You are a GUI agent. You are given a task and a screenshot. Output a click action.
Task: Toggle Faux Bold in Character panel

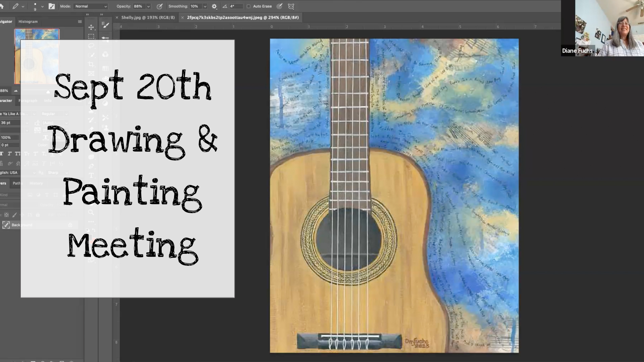tap(2, 154)
